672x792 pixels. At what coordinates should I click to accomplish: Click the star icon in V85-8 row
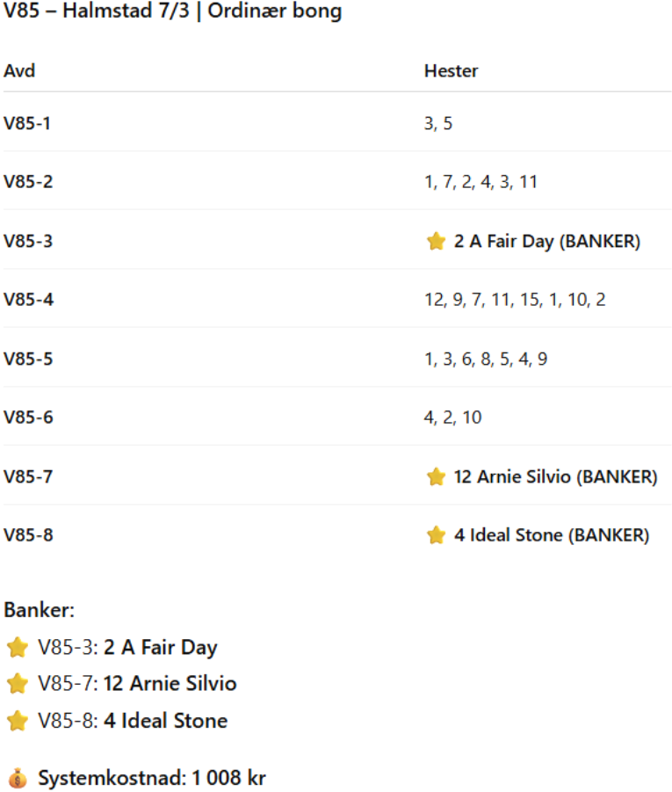(436, 534)
